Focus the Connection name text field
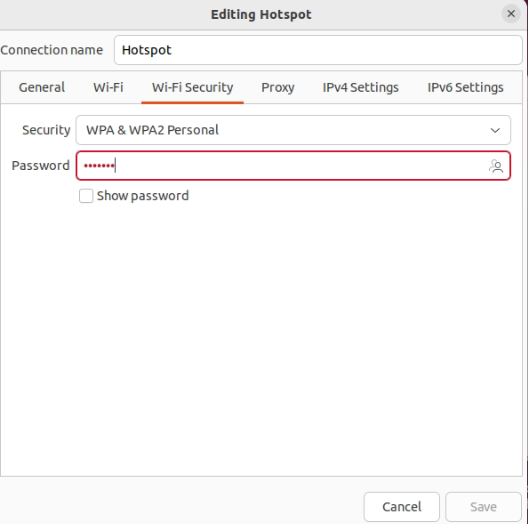528x524 pixels. coord(318,50)
